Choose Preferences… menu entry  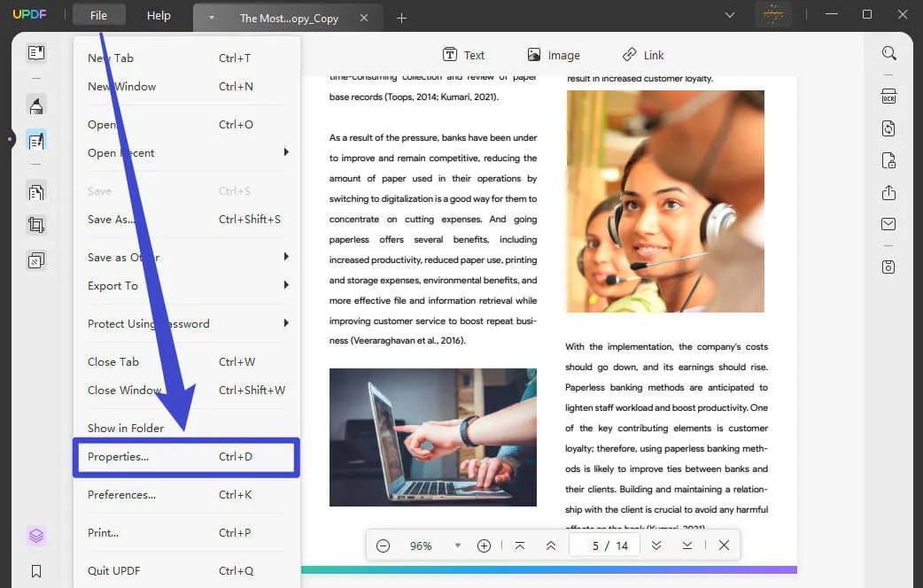click(x=187, y=495)
